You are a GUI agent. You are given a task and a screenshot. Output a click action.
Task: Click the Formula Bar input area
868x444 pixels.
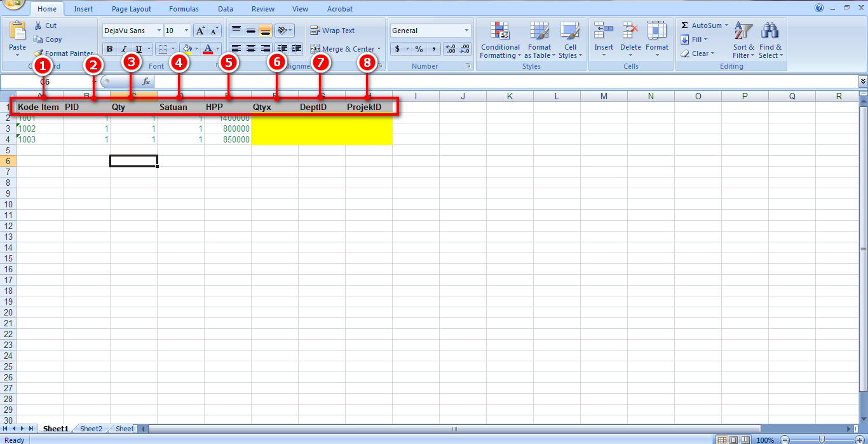445,81
